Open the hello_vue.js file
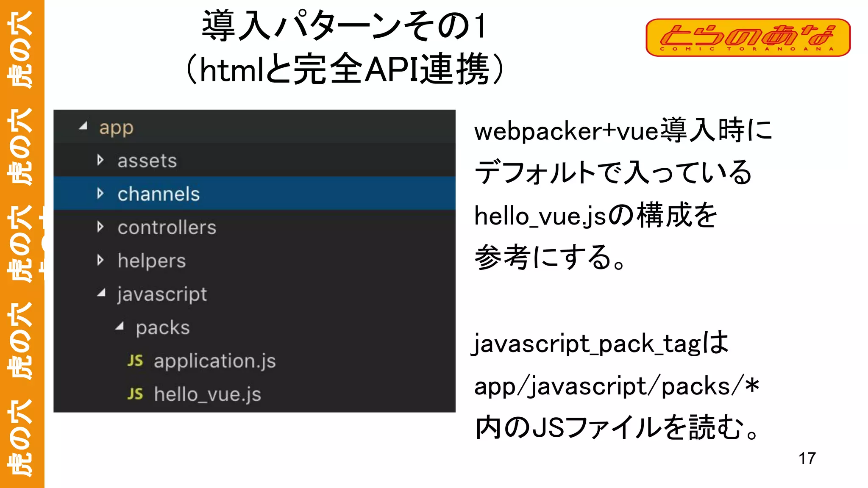The width and height of the screenshot is (868, 488). (208, 394)
